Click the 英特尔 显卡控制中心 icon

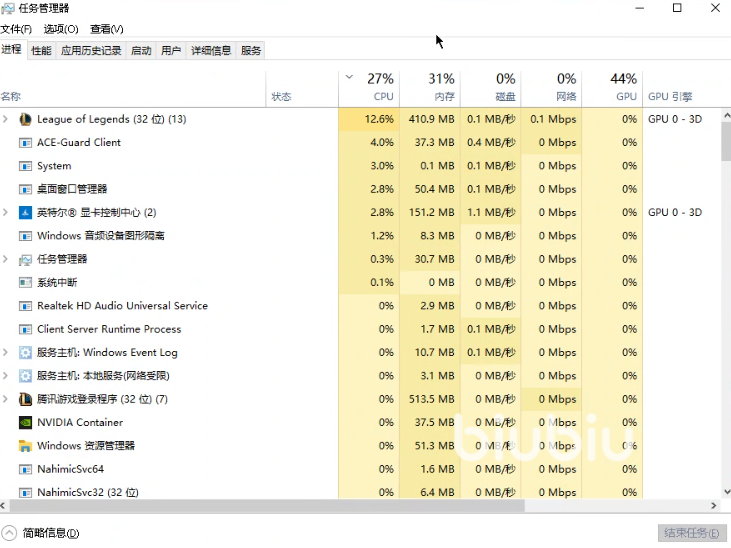point(26,213)
